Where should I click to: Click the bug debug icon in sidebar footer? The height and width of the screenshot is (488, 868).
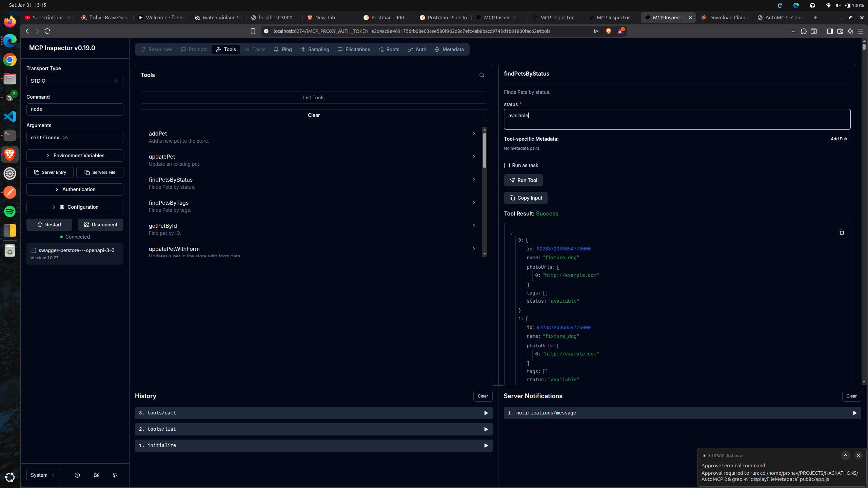[96, 475]
